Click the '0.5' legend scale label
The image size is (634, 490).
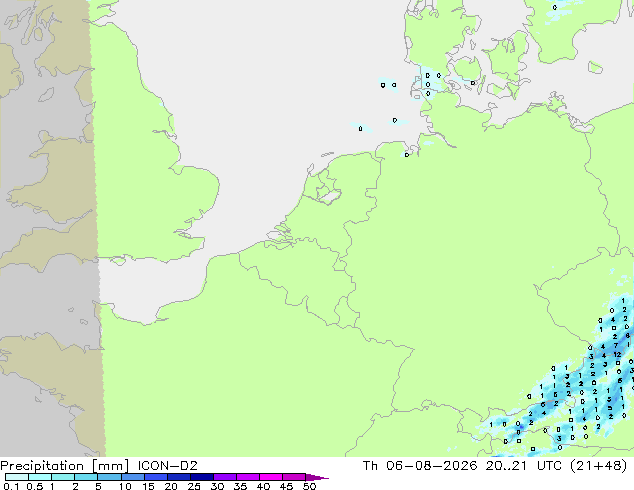point(35,486)
